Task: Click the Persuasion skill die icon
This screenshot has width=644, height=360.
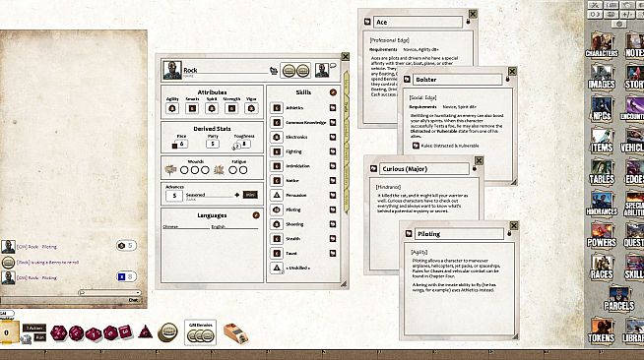Action: (277, 195)
